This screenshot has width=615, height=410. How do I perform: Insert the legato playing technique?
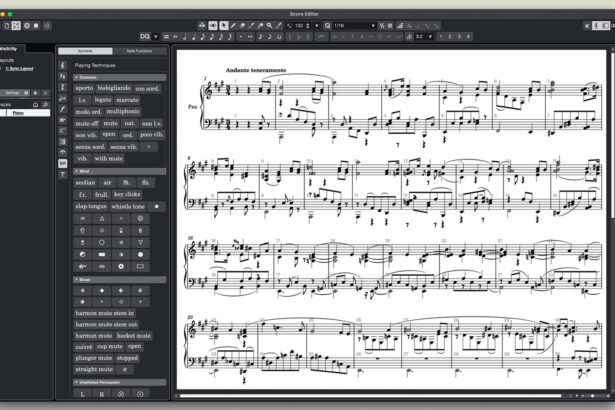[x=103, y=100]
